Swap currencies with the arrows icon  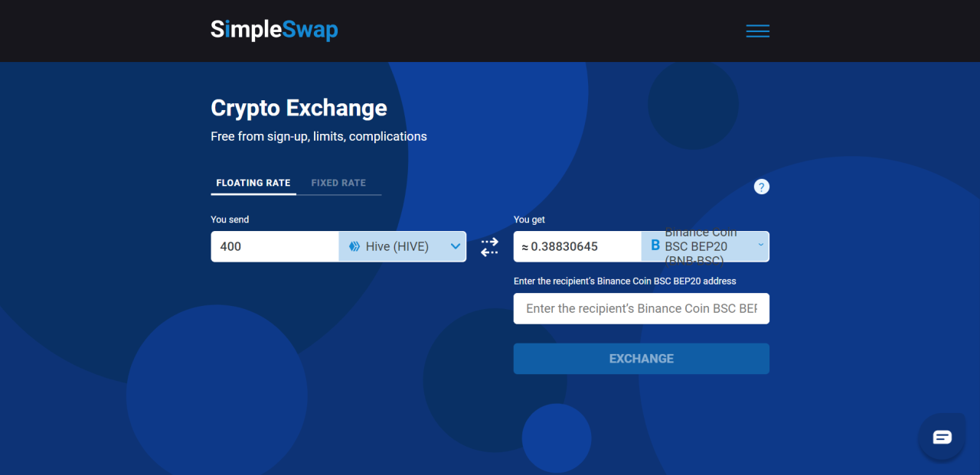click(x=489, y=247)
